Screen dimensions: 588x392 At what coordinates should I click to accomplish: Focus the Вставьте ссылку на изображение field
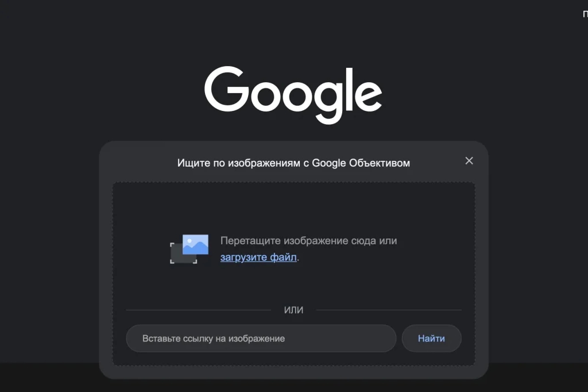pyautogui.click(x=261, y=339)
